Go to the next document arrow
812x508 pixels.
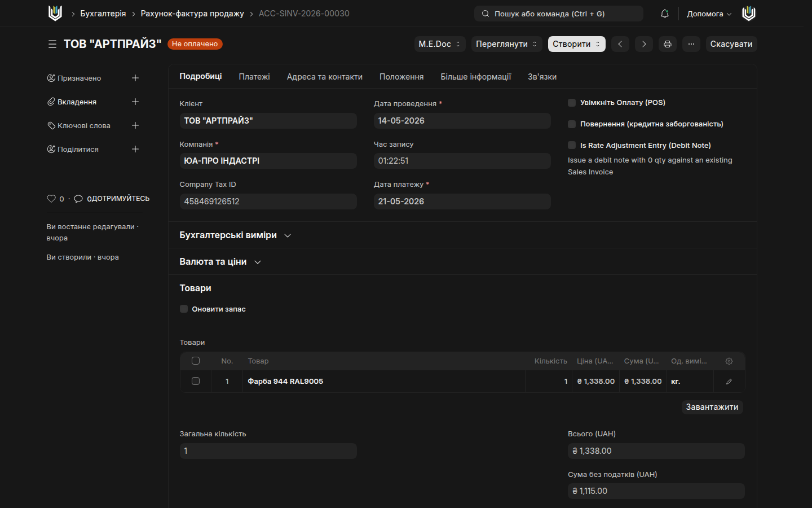click(644, 44)
